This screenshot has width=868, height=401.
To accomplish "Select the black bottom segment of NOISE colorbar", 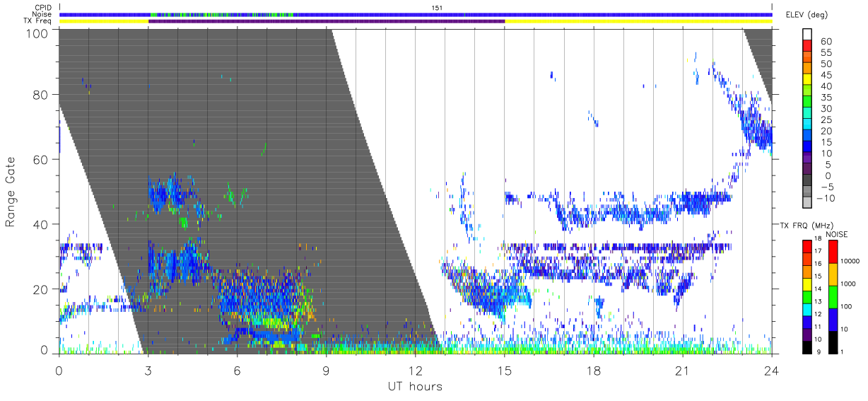I will (833, 342).
